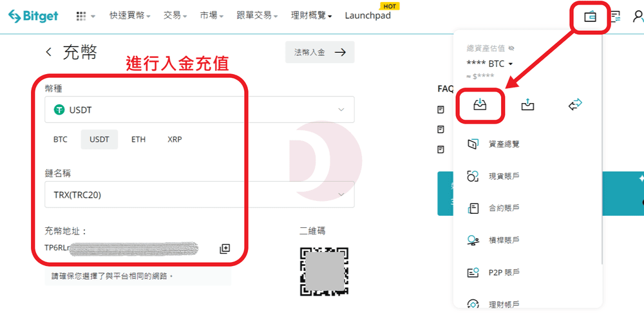Open the Launchpad menu item
The image size is (644, 322).
click(x=368, y=15)
